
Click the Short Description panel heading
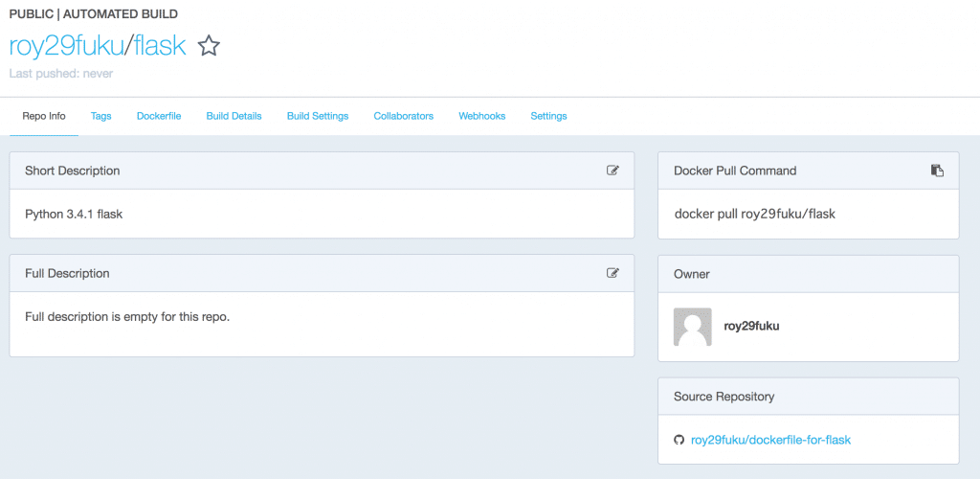pos(73,171)
